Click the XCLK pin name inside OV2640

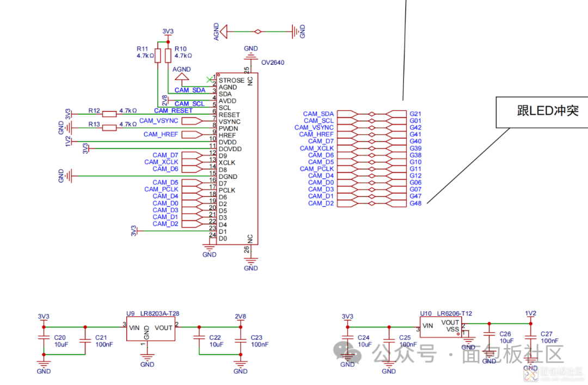tap(227, 163)
